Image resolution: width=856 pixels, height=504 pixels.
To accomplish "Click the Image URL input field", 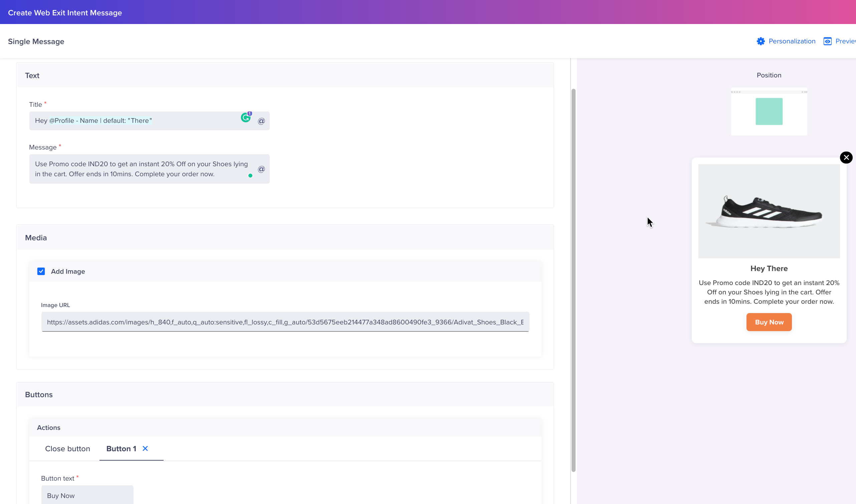I will tap(285, 322).
